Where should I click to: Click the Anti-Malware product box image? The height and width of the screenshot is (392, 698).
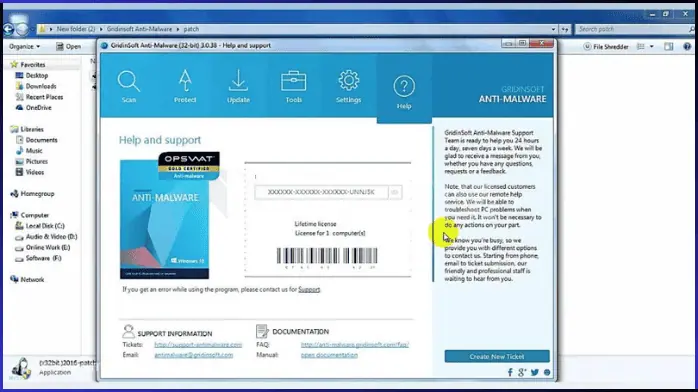[x=164, y=219]
